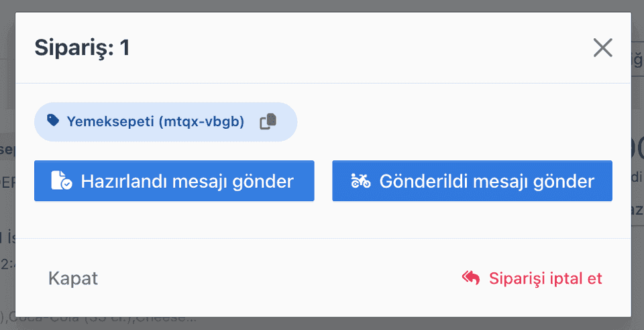Click the empty area between Kapat and iptal
Viewport: 644px width, 330px height.
tap(279, 278)
